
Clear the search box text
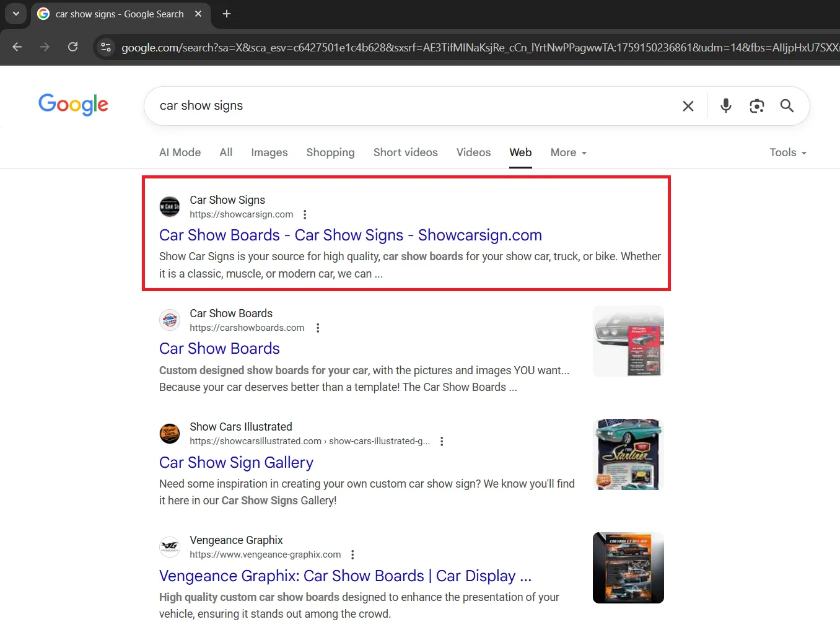[x=688, y=106]
